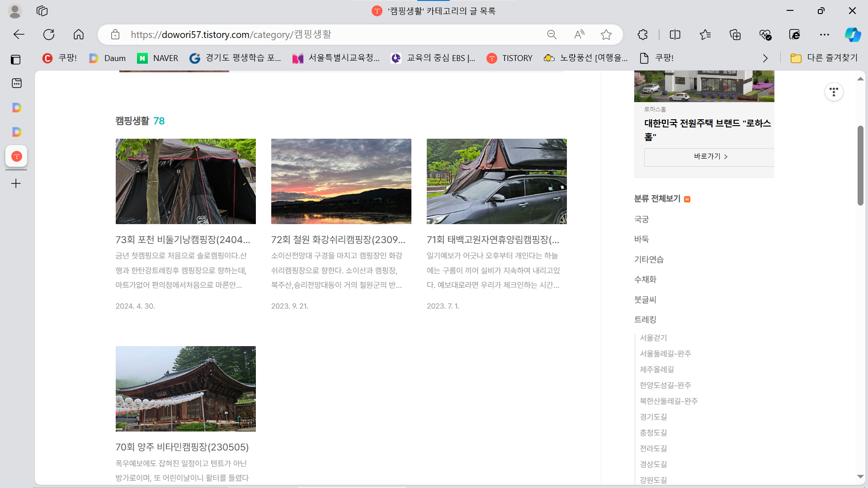868x488 pixels.
Task: Open the 제주올레길 category link
Action: click(x=656, y=370)
